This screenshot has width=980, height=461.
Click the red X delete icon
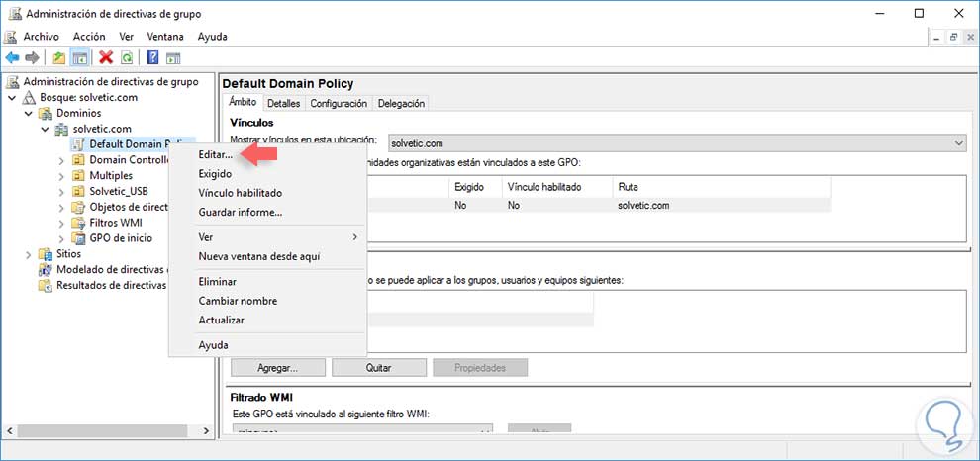click(106, 57)
